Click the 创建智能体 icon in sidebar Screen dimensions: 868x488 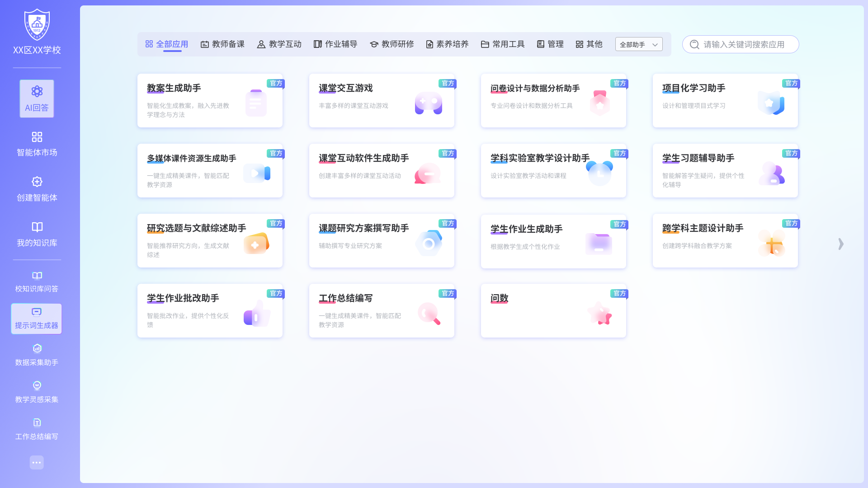(37, 182)
